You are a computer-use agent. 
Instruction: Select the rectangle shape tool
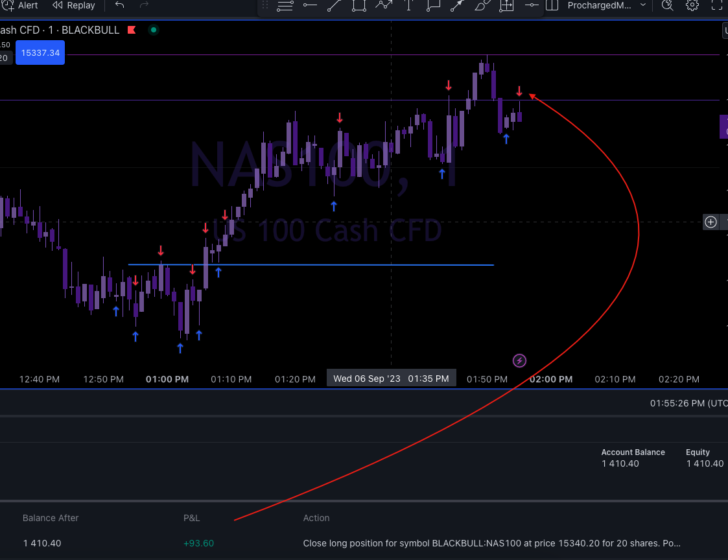(x=358, y=6)
